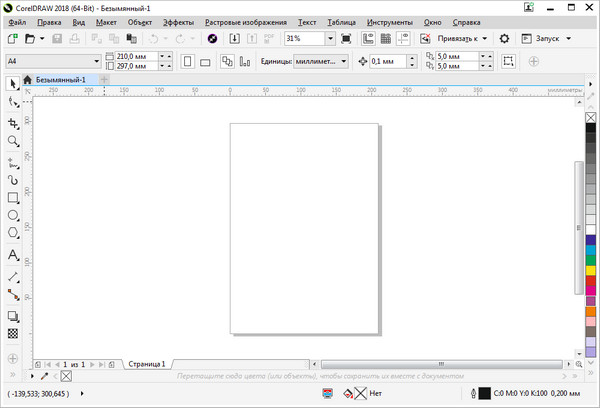Select the Pick tool in the toolbox
600x408 pixels.
point(13,83)
